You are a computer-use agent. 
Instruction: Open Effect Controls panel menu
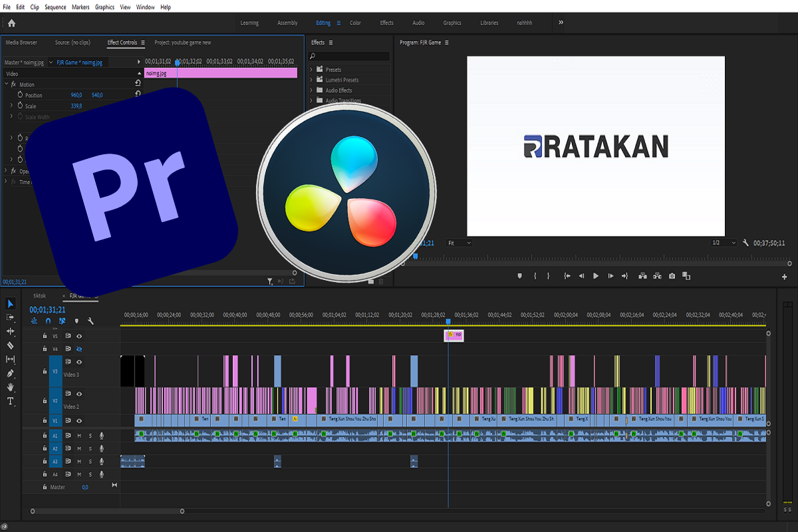(142, 43)
